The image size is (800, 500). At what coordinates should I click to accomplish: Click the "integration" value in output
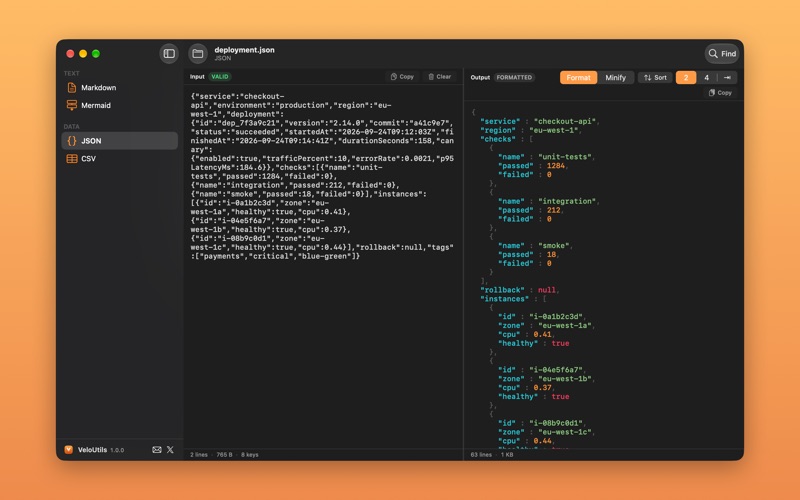[567, 202]
